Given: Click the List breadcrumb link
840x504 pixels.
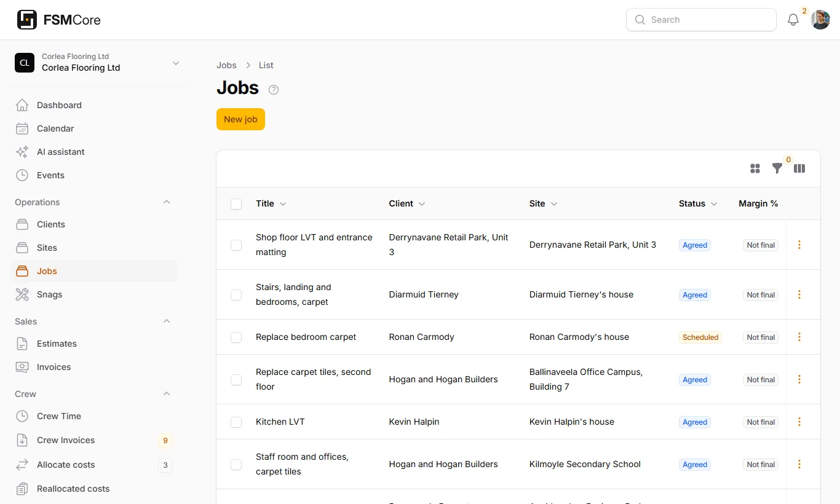Looking at the screenshot, I should click(266, 65).
